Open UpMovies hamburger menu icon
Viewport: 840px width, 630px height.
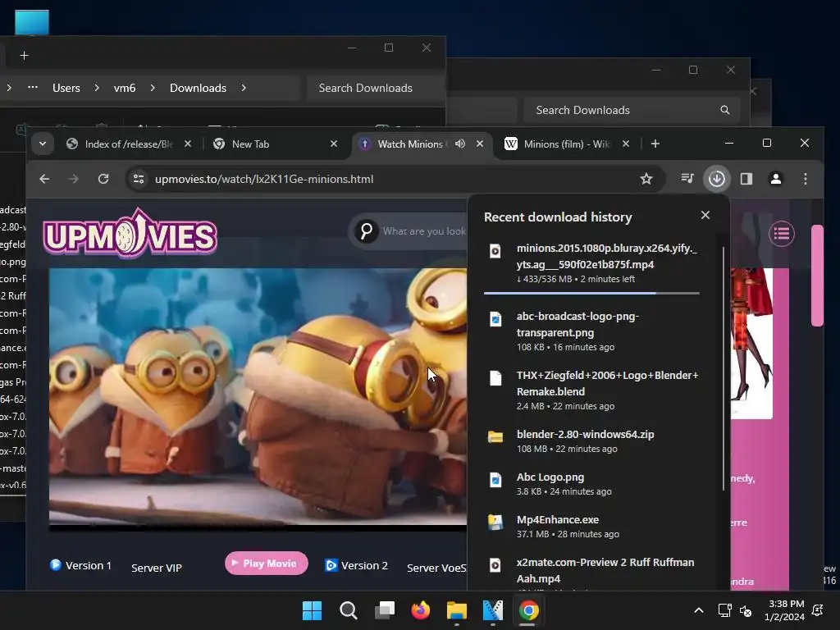[x=782, y=234]
